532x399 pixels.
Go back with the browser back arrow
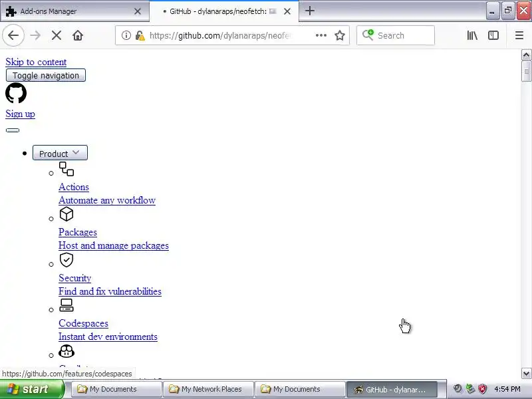pos(13,35)
